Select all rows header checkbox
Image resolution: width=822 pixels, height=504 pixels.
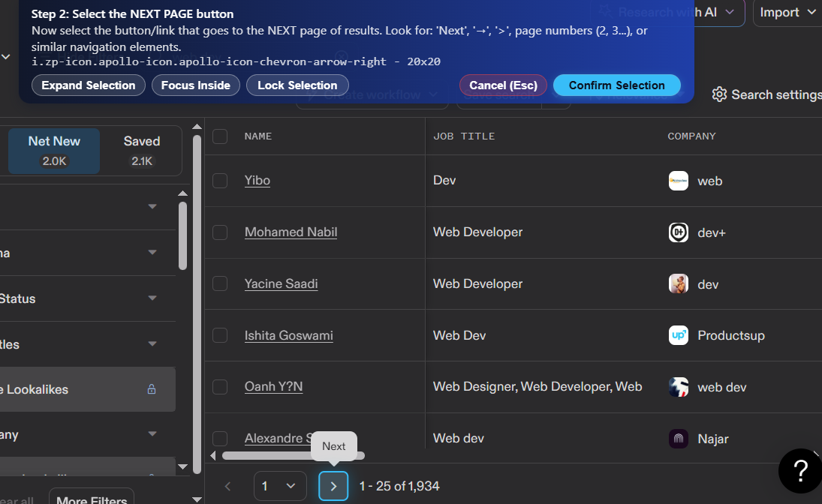(220, 136)
